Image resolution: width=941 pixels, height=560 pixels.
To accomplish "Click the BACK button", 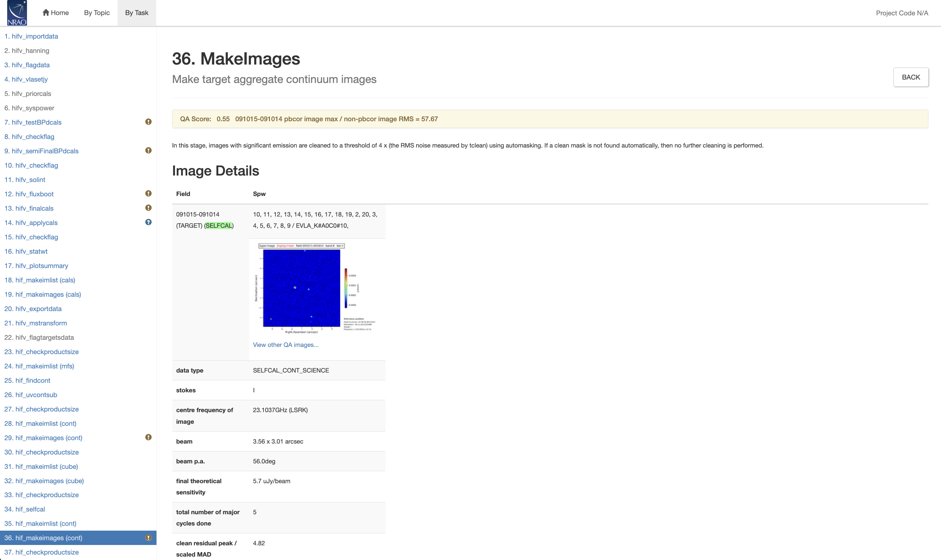I will (911, 77).
